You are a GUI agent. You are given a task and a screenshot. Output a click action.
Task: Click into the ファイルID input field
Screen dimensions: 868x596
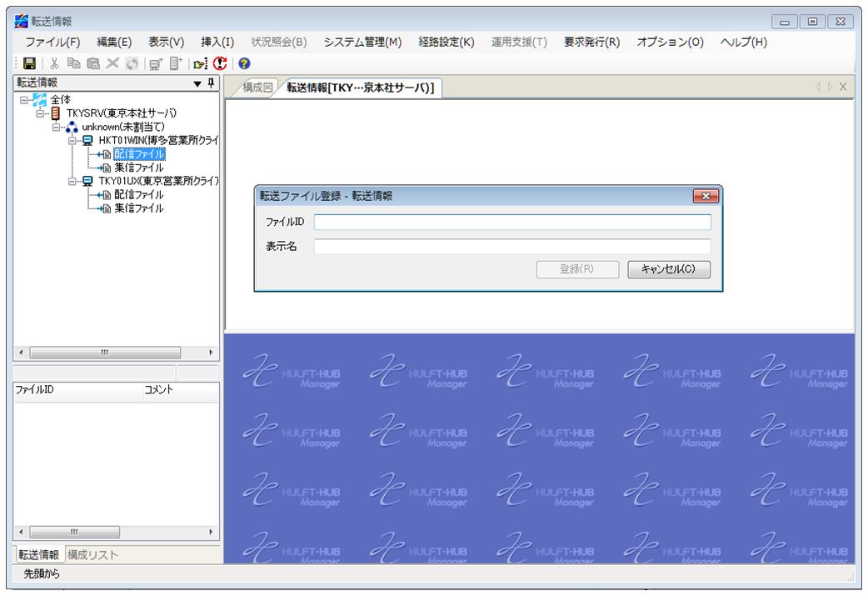[x=512, y=223]
